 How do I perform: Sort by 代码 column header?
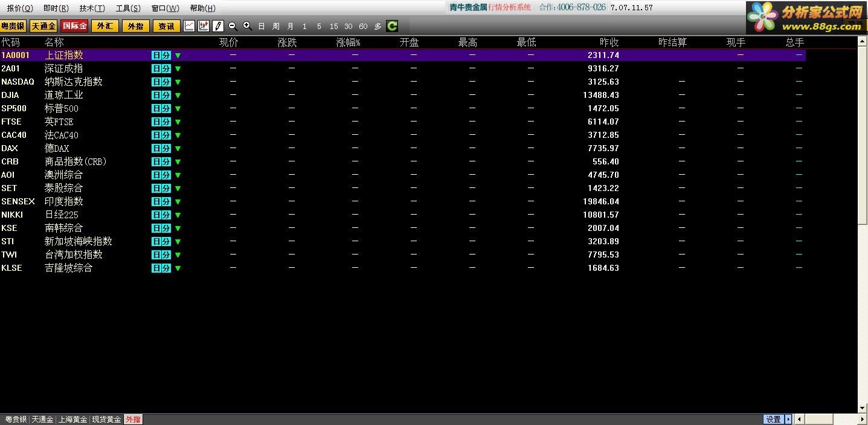pos(10,42)
